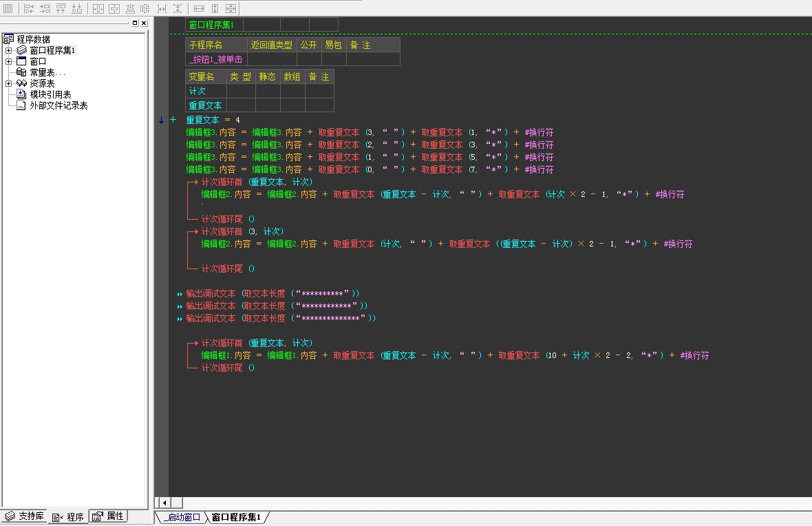The height and width of the screenshot is (526, 812).
Task: Switch to the 属性 panel tab
Action: click(108, 516)
